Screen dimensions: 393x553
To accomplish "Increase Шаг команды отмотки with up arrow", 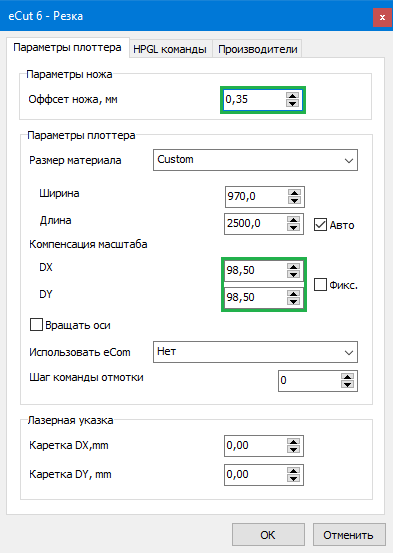I will (347, 377).
